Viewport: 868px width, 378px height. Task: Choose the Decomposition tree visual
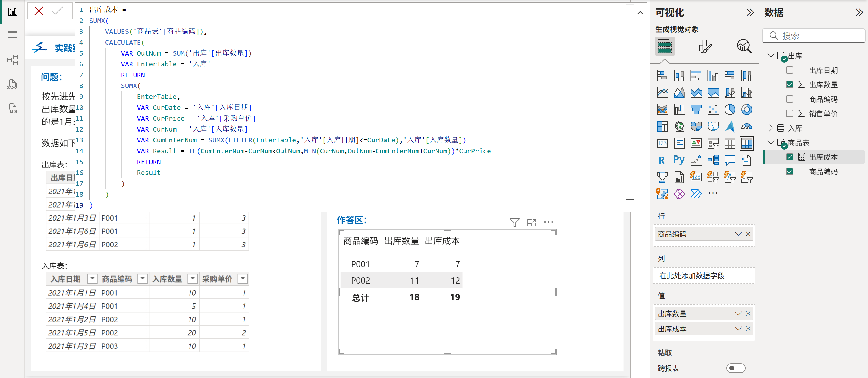click(x=713, y=160)
